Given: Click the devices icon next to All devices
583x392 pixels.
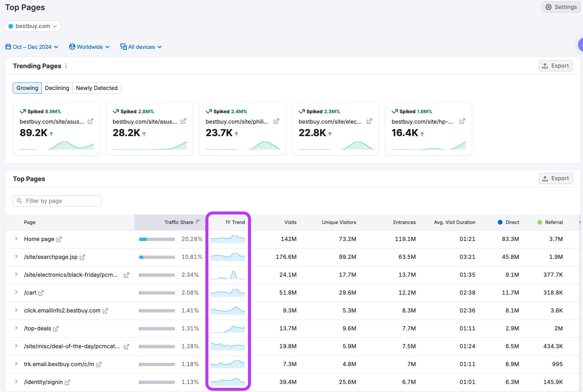Looking at the screenshot, I should click(123, 47).
